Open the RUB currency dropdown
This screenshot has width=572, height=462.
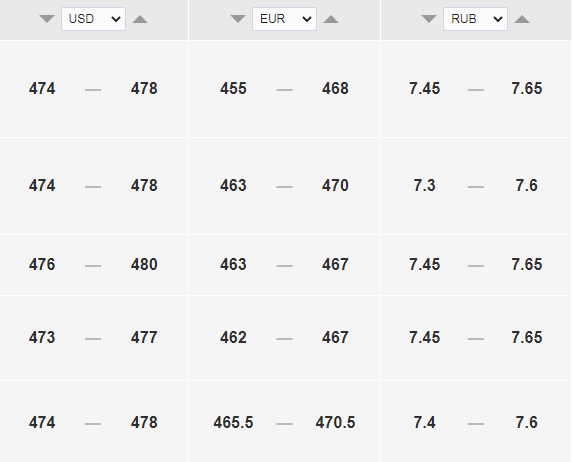pyautogui.click(x=475, y=19)
